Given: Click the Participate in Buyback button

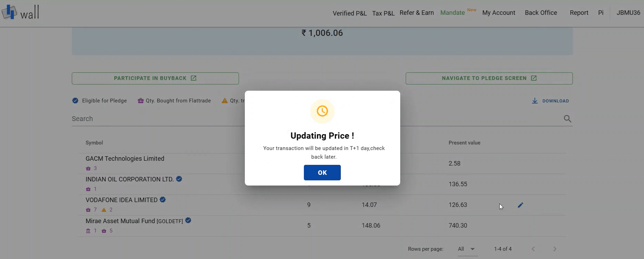Looking at the screenshot, I should click(x=155, y=78).
